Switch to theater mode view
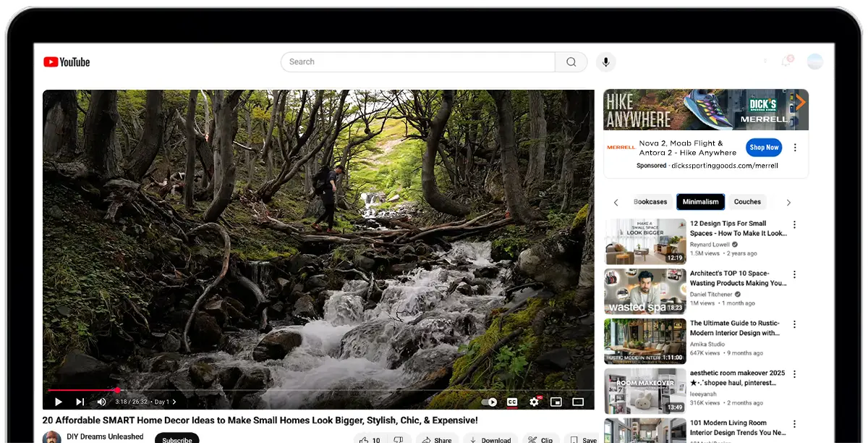The height and width of the screenshot is (443, 868). click(x=578, y=402)
